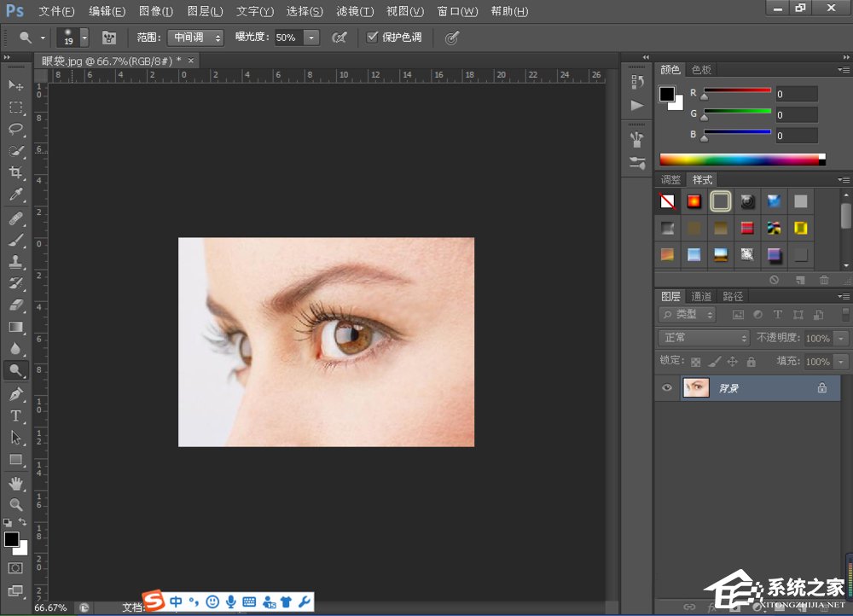The image size is (853, 616).
Task: Toggle the 保护色调 checkbox
Action: pyautogui.click(x=372, y=38)
